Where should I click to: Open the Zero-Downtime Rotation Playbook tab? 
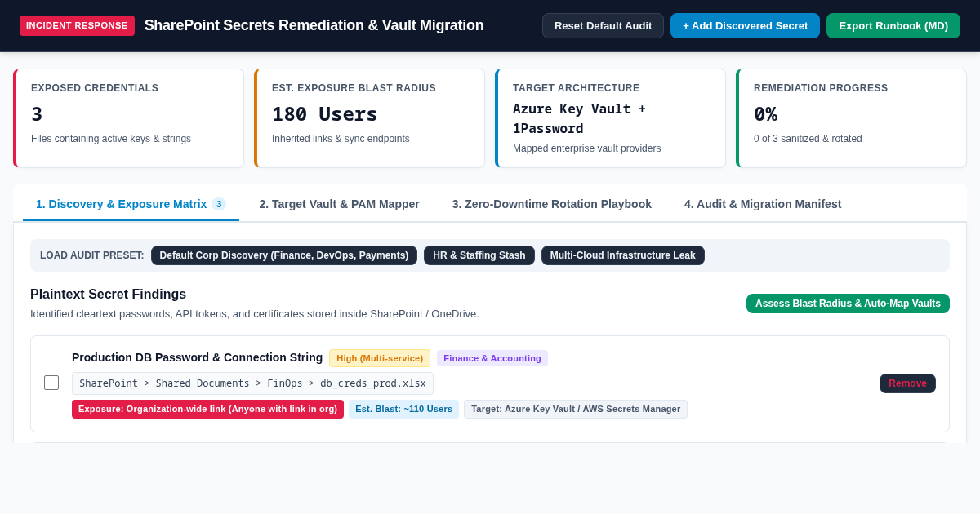pos(552,204)
